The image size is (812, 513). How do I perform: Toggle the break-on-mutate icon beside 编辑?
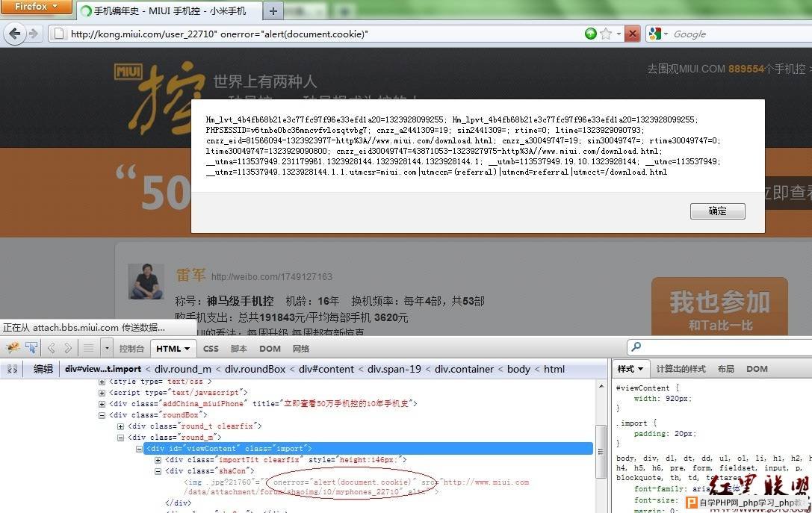click(13, 369)
